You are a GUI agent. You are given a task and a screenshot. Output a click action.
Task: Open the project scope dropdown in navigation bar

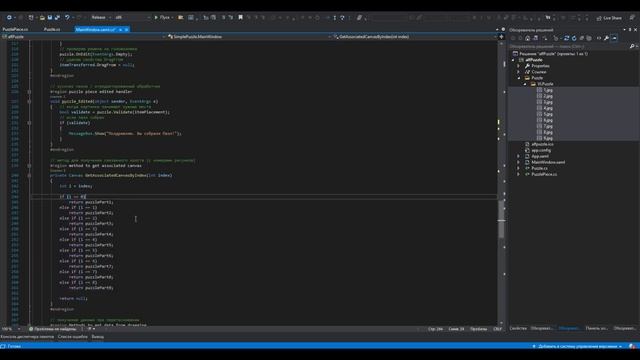84,37
